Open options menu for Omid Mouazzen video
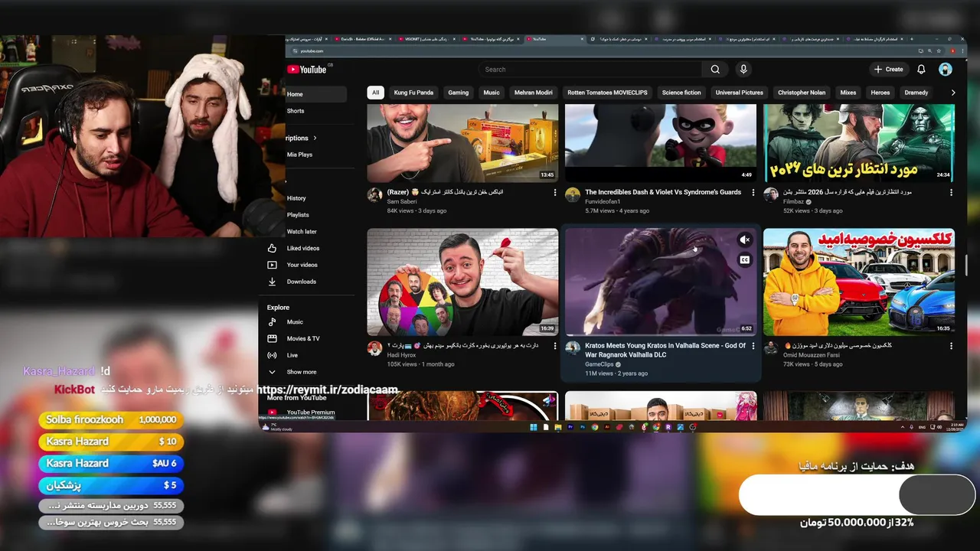The height and width of the screenshot is (551, 980). click(952, 346)
